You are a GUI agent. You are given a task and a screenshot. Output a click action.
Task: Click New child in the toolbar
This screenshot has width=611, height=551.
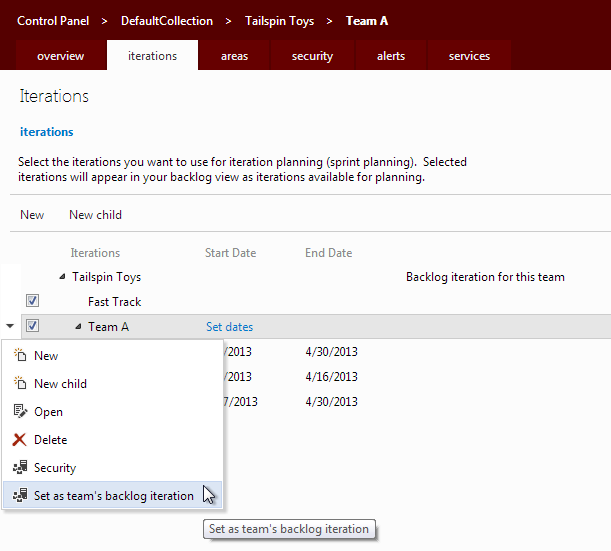pyautogui.click(x=95, y=215)
